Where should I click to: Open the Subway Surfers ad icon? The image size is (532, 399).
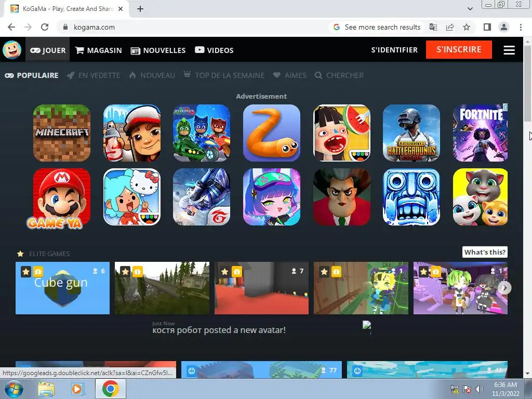coord(132,132)
